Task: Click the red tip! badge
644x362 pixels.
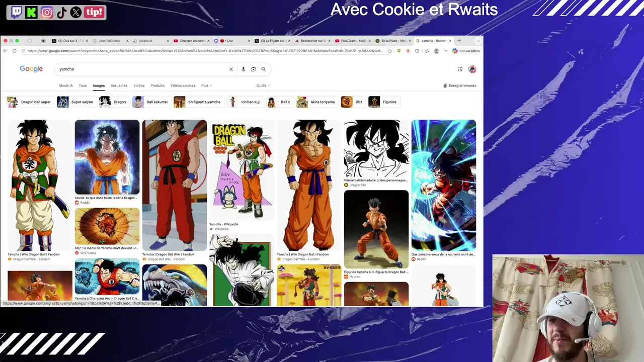Action: click(x=94, y=13)
